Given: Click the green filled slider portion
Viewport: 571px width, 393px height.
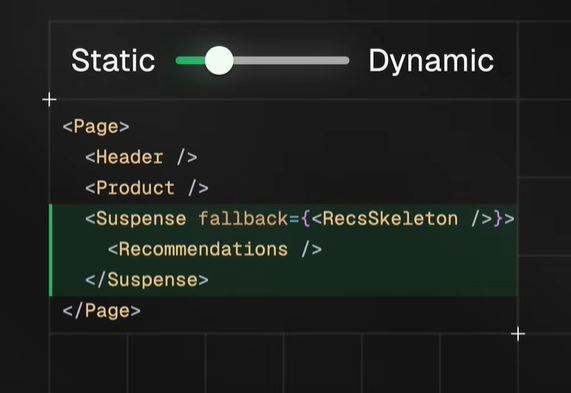Looking at the screenshot, I should click(x=190, y=60).
